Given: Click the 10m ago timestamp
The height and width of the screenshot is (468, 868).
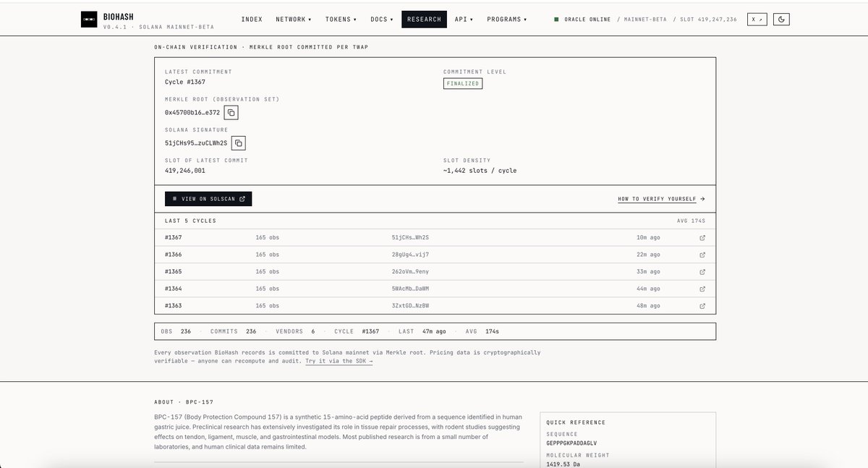Looking at the screenshot, I should (x=648, y=237).
